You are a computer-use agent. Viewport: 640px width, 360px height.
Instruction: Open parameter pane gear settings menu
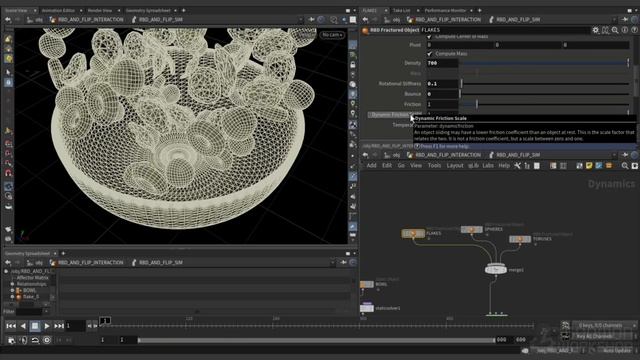pyautogui.click(x=596, y=30)
